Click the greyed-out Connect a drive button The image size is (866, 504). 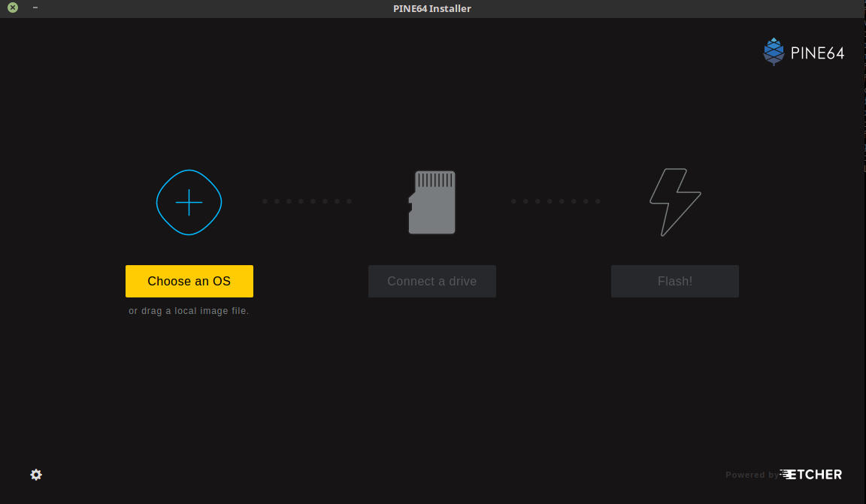(432, 281)
